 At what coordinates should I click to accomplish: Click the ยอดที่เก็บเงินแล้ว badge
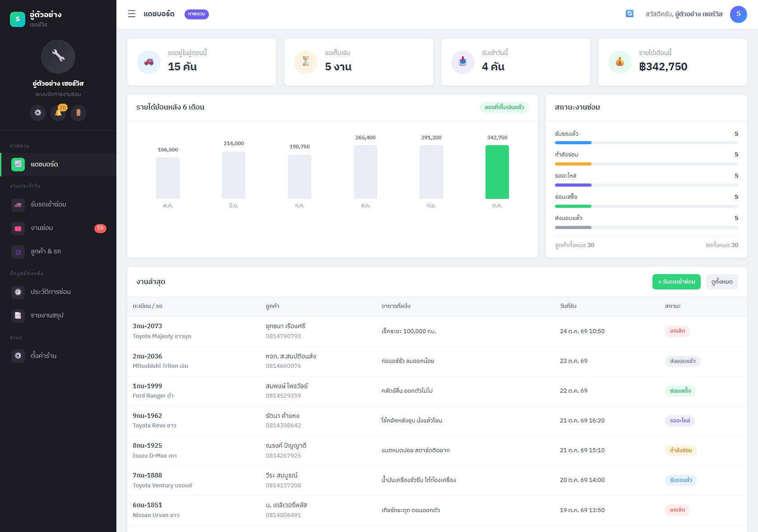[504, 107]
